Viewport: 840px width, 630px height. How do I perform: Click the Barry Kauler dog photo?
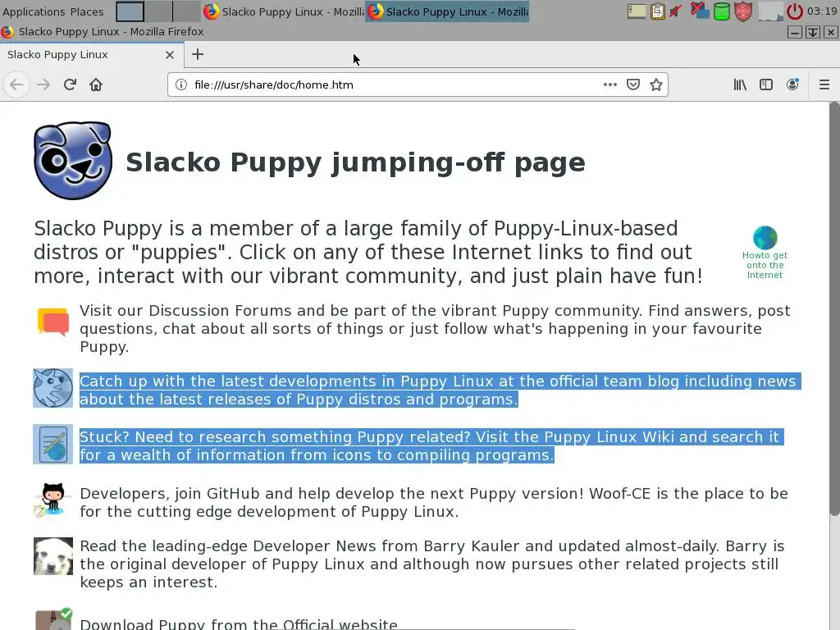coord(53,556)
